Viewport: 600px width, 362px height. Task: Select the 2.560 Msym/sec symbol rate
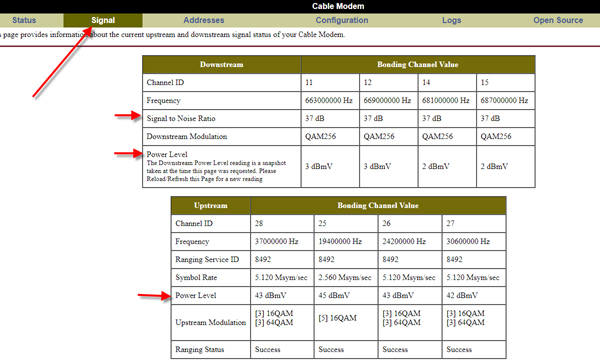(x=346, y=277)
